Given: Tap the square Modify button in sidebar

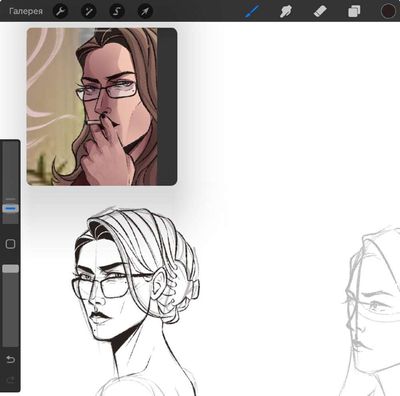Looking at the screenshot, I should (x=10, y=244).
